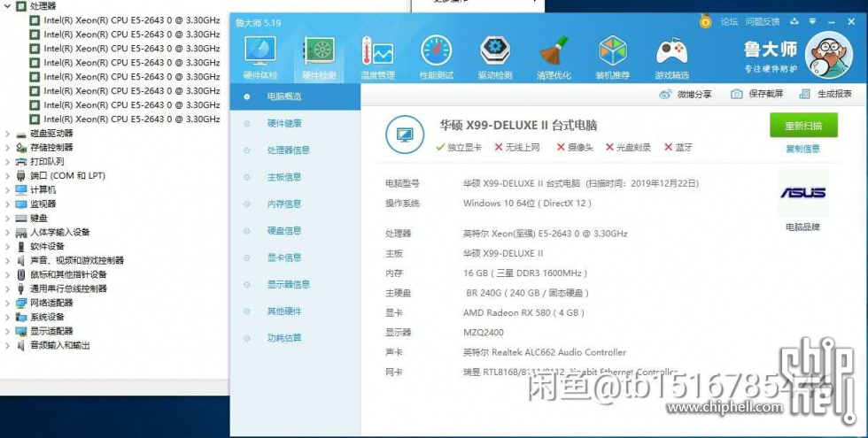
Task: Click the skin icon next to 问题反馈
Action: click(x=794, y=21)
